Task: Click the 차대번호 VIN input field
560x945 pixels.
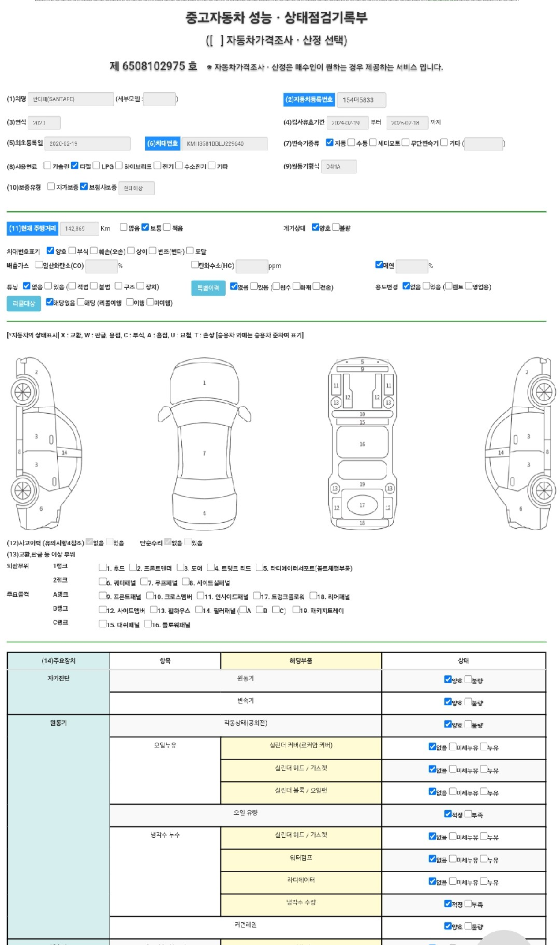Action: pos(225,143)
